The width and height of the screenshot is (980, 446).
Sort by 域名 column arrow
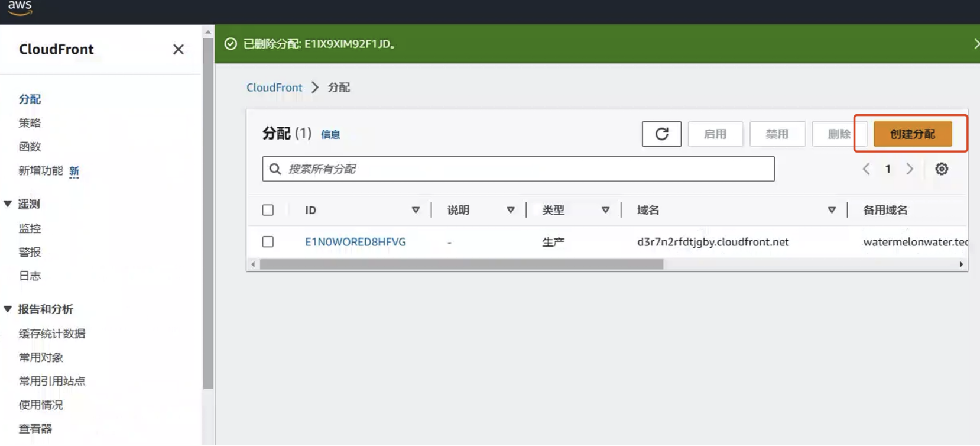(832, 210)
